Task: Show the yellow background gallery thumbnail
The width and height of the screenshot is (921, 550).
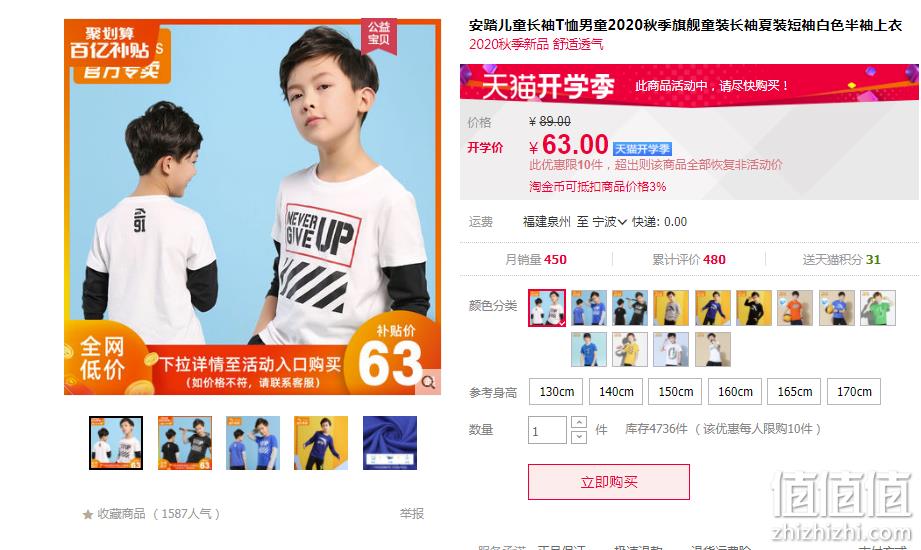Action: click(x=321, y=443)
